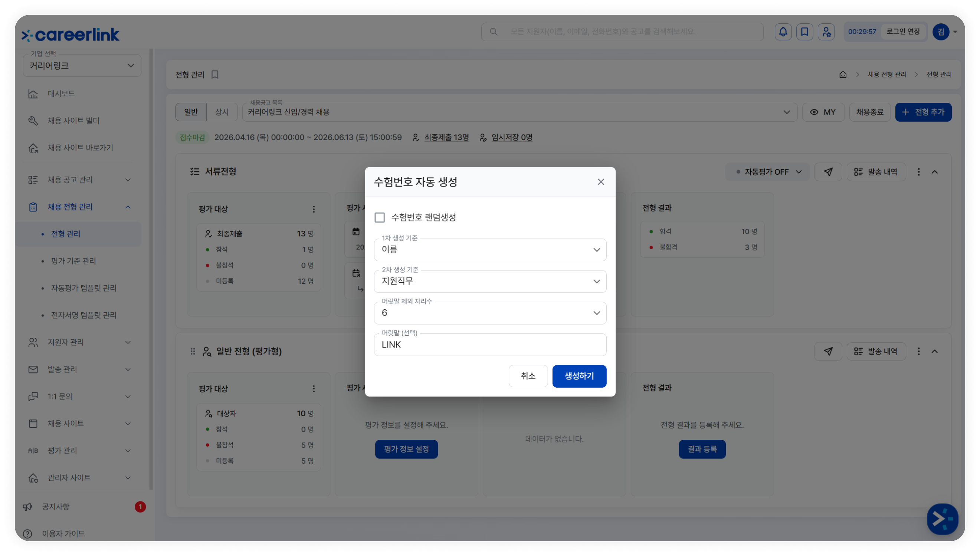
Task: Click 발송 내역 in 서류전형 section
Action: tap(876, 172)
